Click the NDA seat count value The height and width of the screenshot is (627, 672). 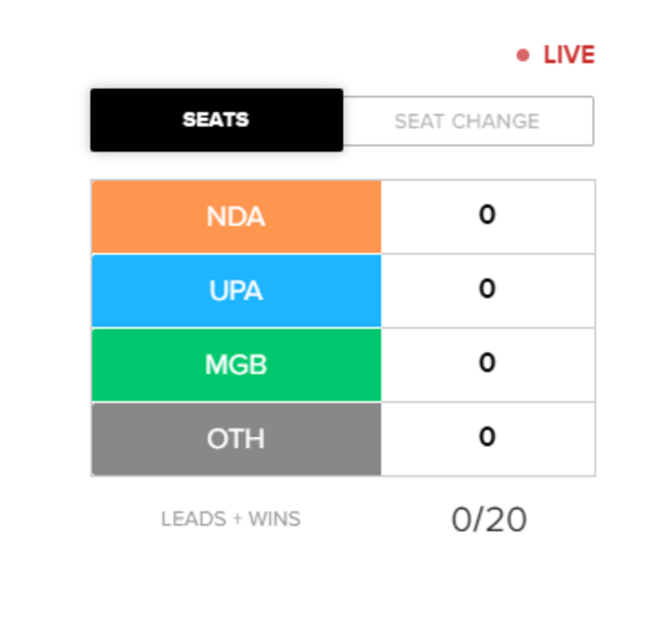point(487,215)
